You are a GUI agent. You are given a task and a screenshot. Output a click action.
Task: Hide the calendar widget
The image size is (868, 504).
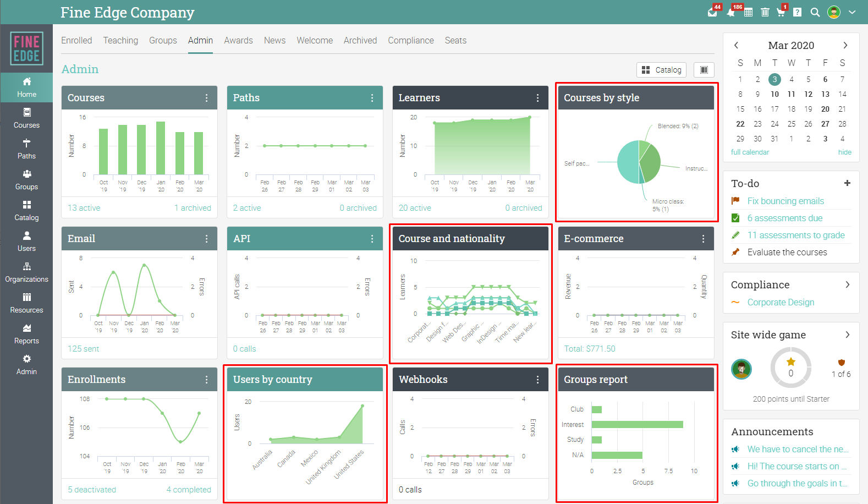(x=844, y=152)
